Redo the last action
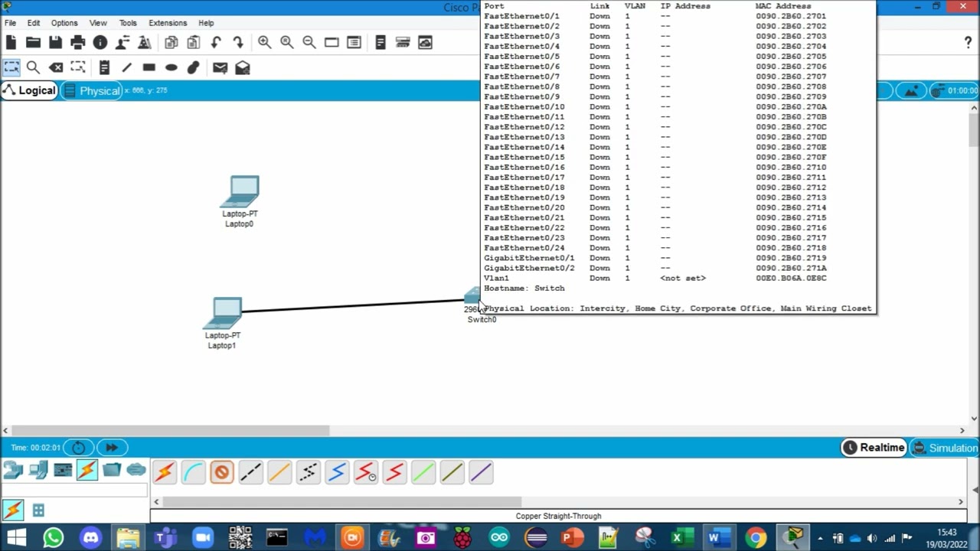 tap(238, 43)
